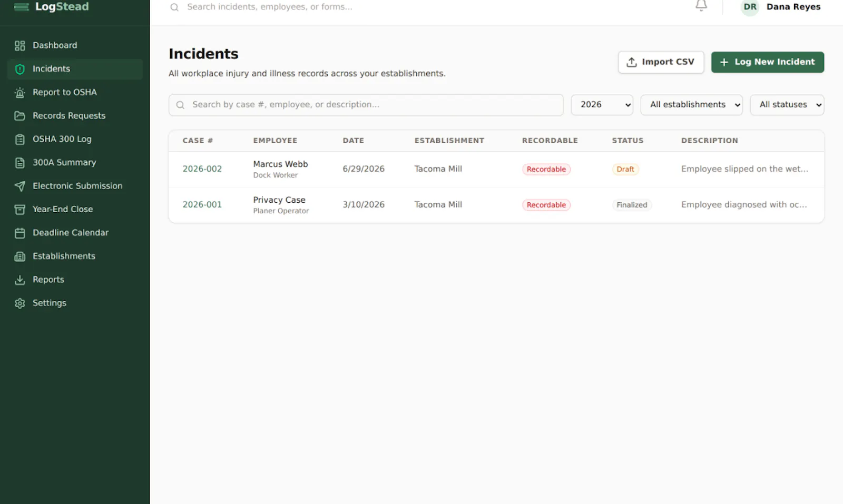Image resolution: width=843 pixels, height=504 pixels.
Task: Open Settings page
Action: [x=75, y=303]
